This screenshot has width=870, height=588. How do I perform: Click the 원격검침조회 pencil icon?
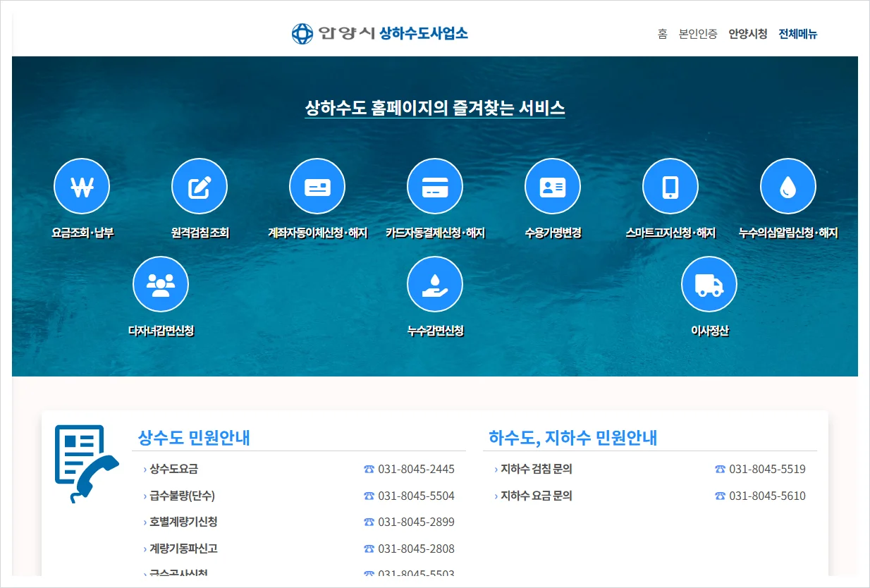coord(200,186)
